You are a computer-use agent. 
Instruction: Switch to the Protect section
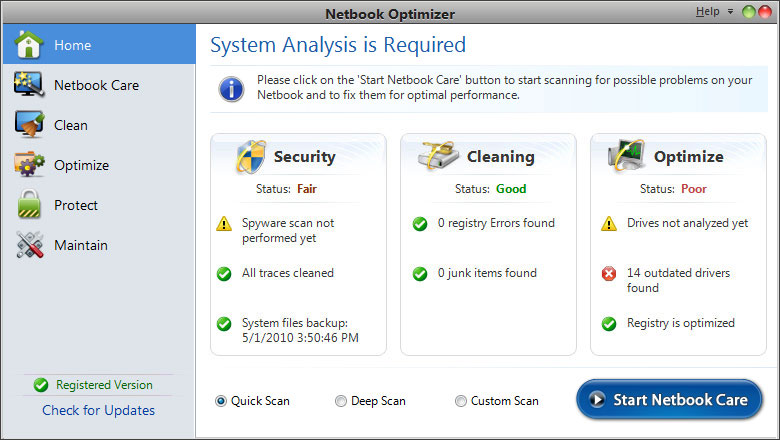(x=76, y=205)
